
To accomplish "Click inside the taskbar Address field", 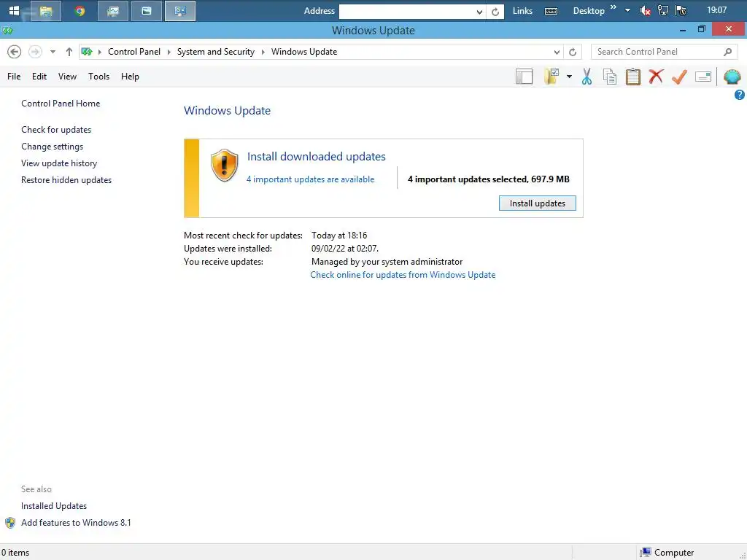I will (407, 12).
